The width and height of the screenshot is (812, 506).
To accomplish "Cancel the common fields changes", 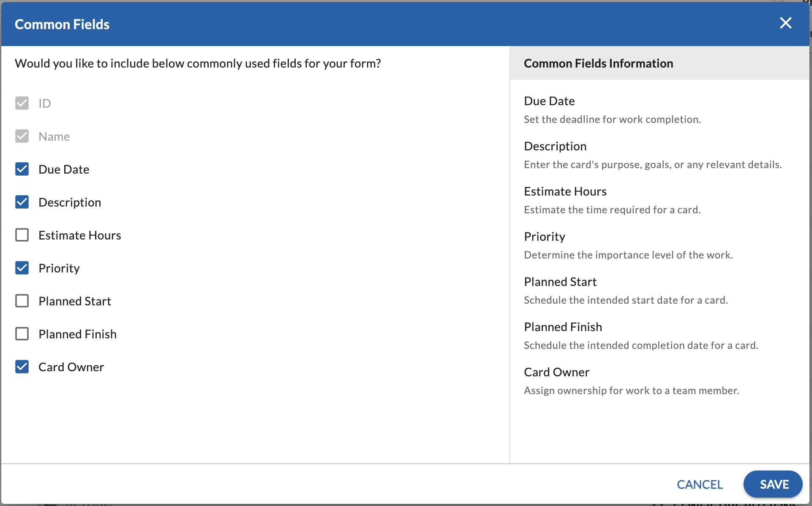I will coord(700,484).
